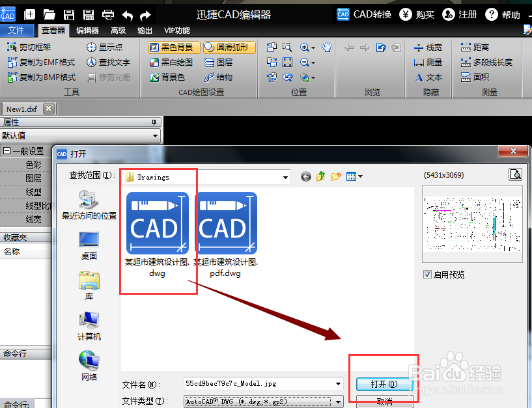
Task: Click 复制为BMP格式 tool
Action: (x=42, y=77)
